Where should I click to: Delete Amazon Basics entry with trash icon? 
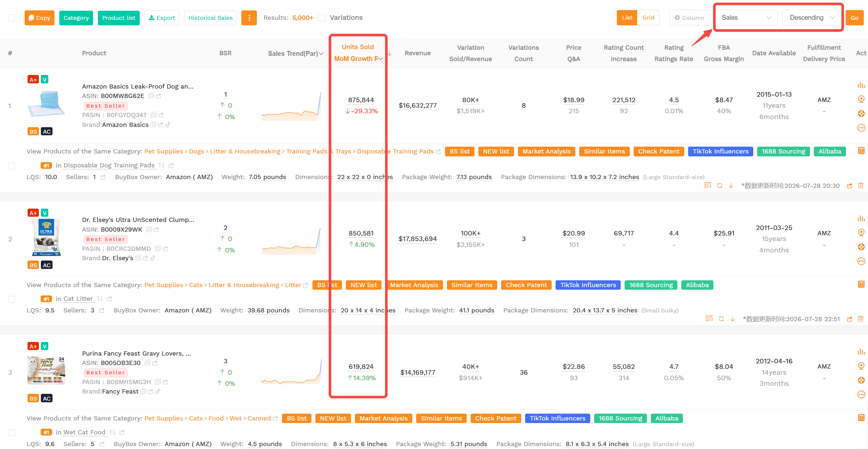860,186
